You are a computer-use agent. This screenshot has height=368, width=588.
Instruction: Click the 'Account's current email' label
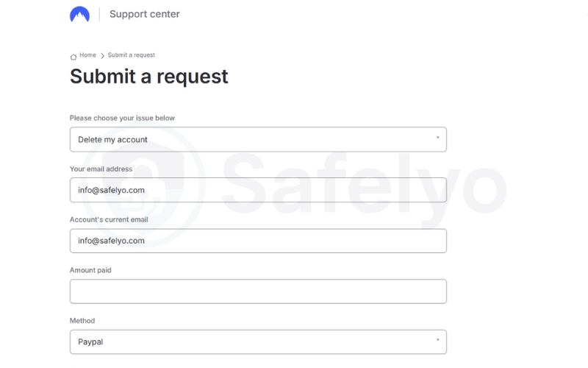coord(107,219)
